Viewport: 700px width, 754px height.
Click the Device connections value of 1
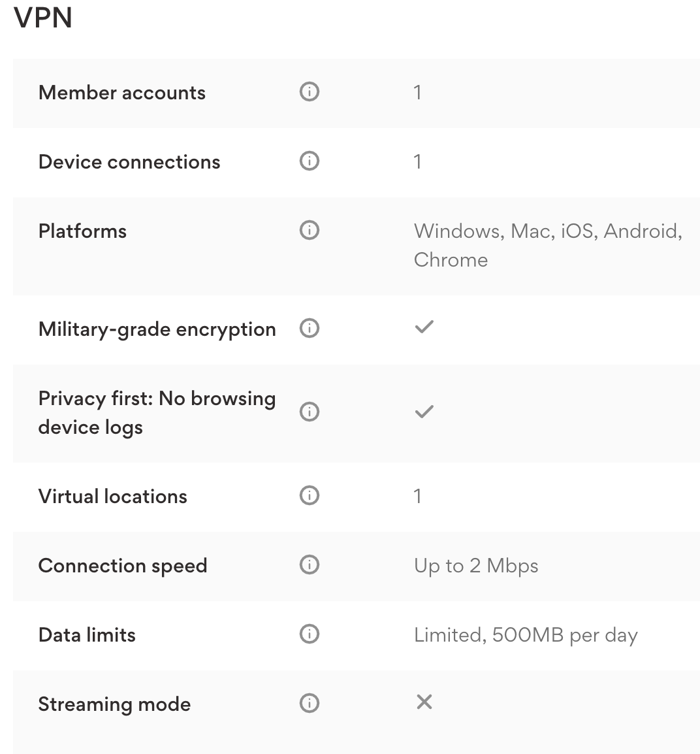(417, 161)
